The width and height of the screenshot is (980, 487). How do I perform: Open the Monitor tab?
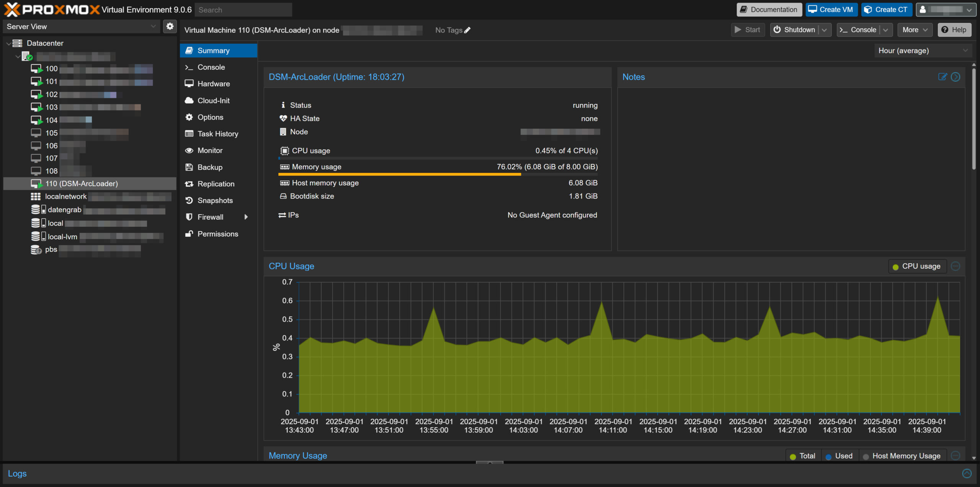pyautogui.click(x=219, y=151)
